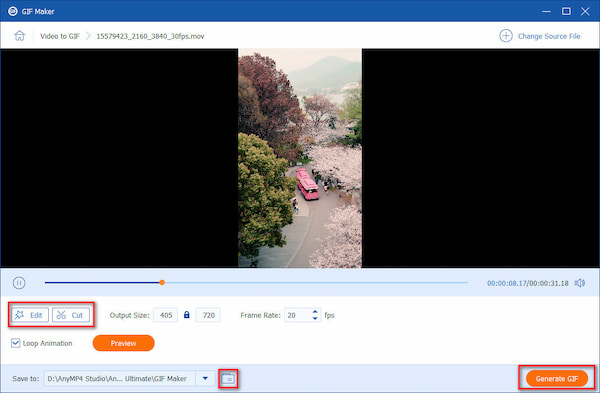Click the Save to path field
This screenshot has height=393, width=600.
click(x=119, y=378)
